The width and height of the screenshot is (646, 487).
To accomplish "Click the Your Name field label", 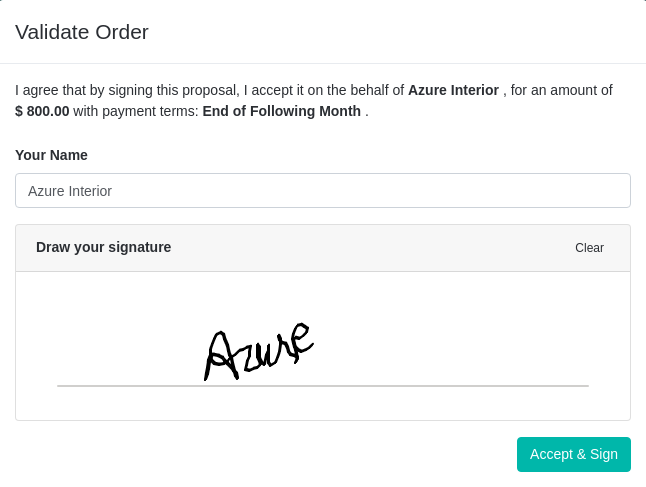I will point(51,155).
